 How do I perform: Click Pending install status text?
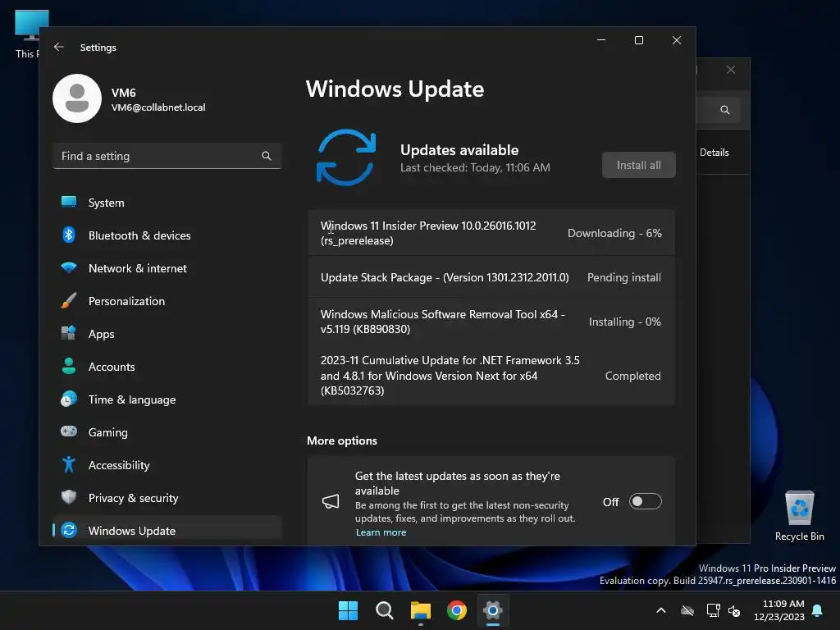point(624,277)
